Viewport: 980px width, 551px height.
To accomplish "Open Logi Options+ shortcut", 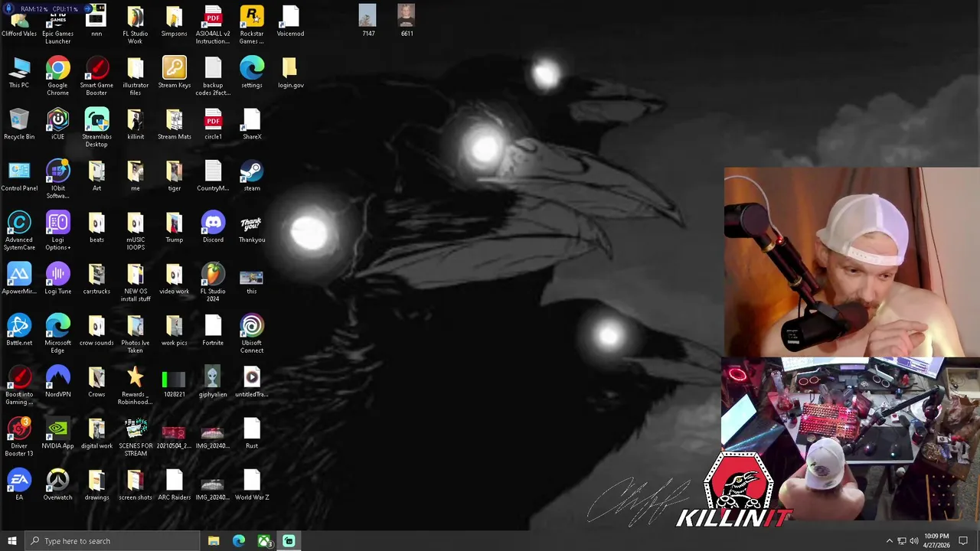I will tap(57, 230).
